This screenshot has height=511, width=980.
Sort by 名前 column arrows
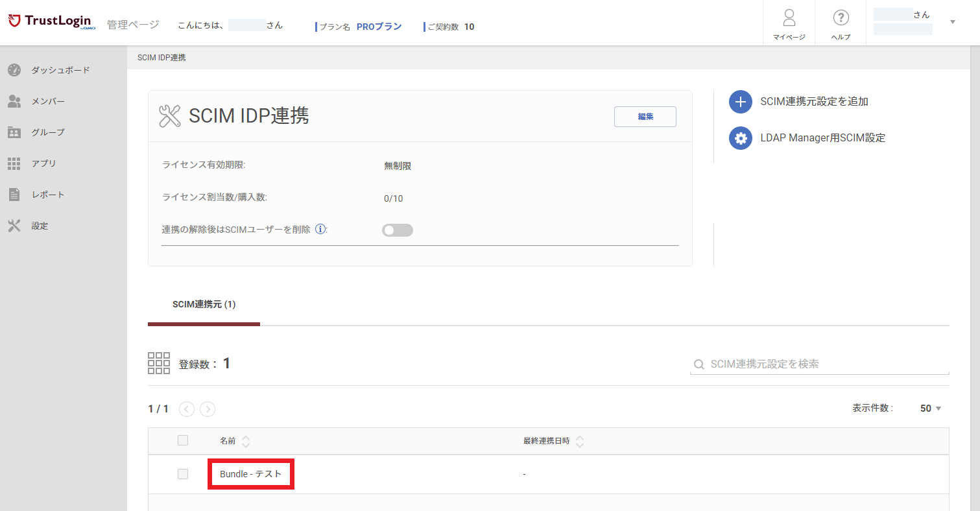[x=246, y=442]
